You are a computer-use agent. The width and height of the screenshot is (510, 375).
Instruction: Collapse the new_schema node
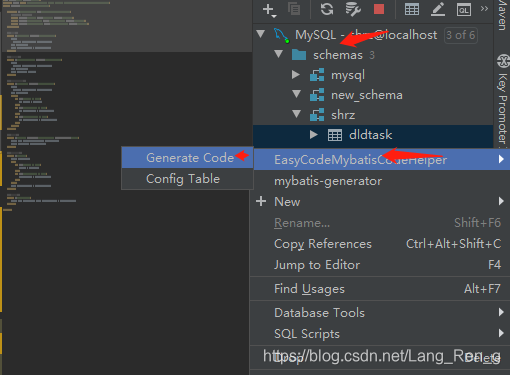pyautogui.click(x=296, y=94)
